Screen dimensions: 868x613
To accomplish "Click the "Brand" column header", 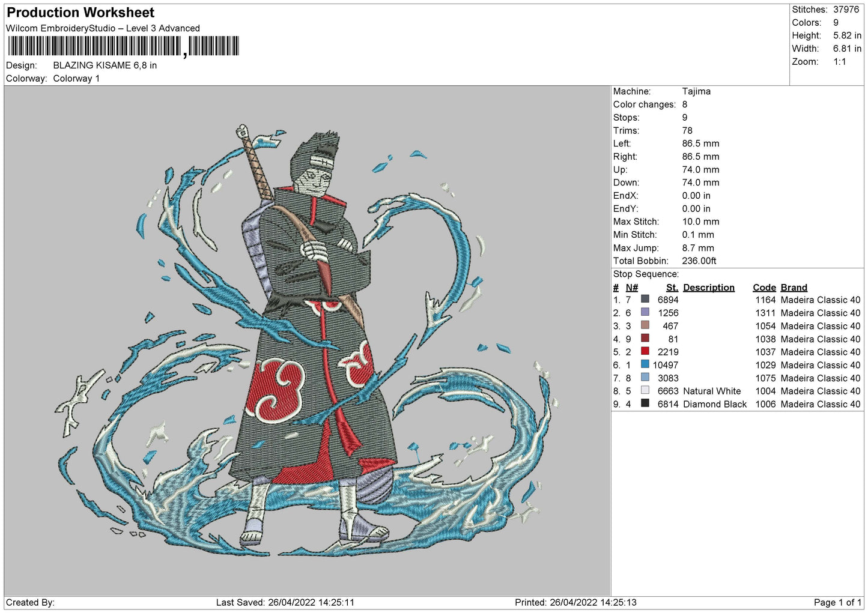I will (x=794, y=288).
